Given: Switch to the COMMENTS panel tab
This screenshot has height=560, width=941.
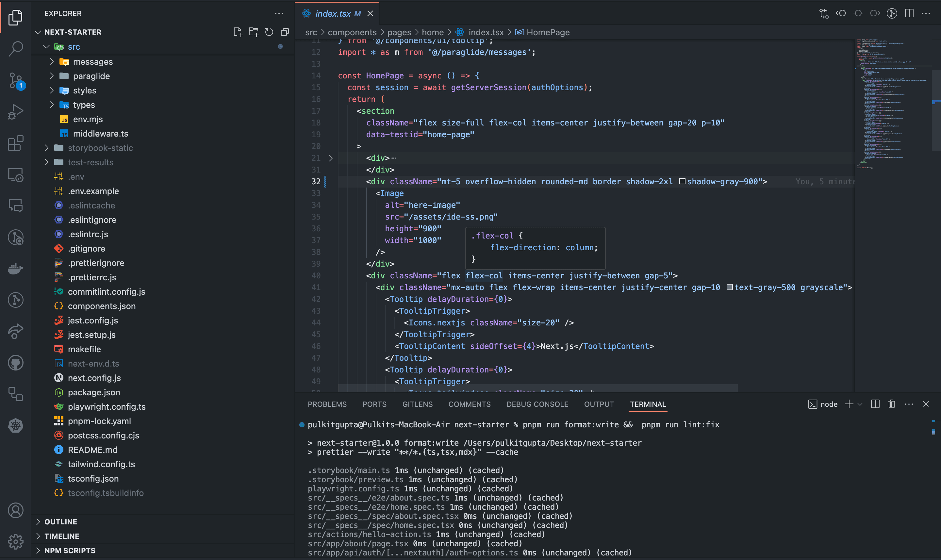Looking at the screenshot, I should (470, 404).
